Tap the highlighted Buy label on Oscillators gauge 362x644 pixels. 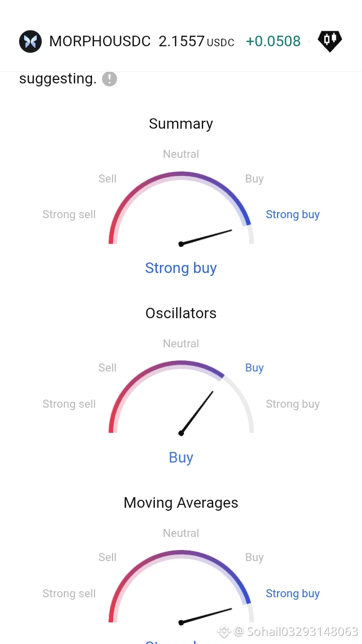click(x=254, y=368)
